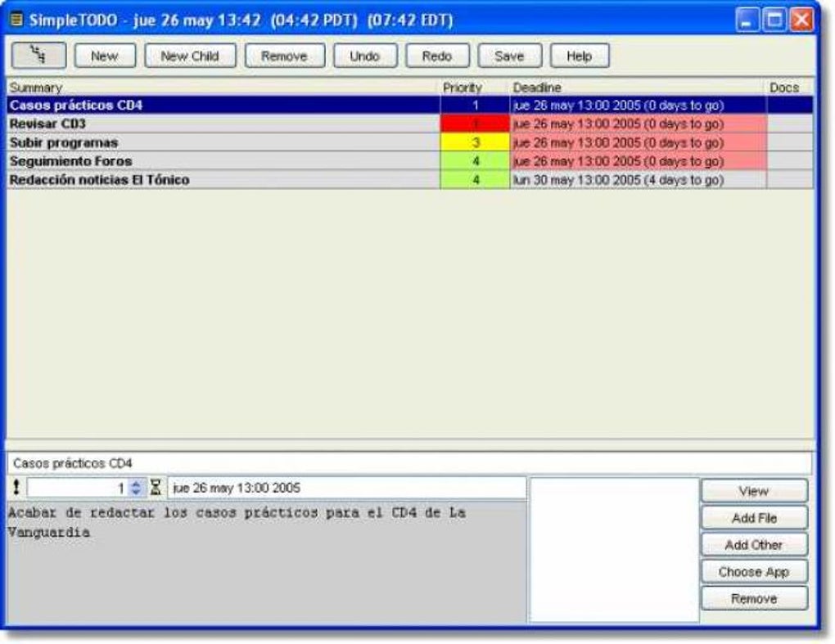Click the Redo button

coord(437,56)
